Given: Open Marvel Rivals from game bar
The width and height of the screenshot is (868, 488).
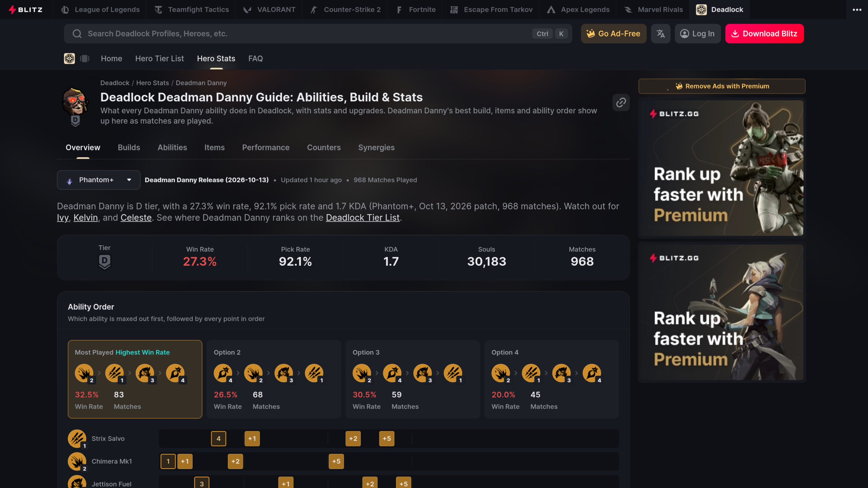Looking at the screenshot, I should [653, 9].
